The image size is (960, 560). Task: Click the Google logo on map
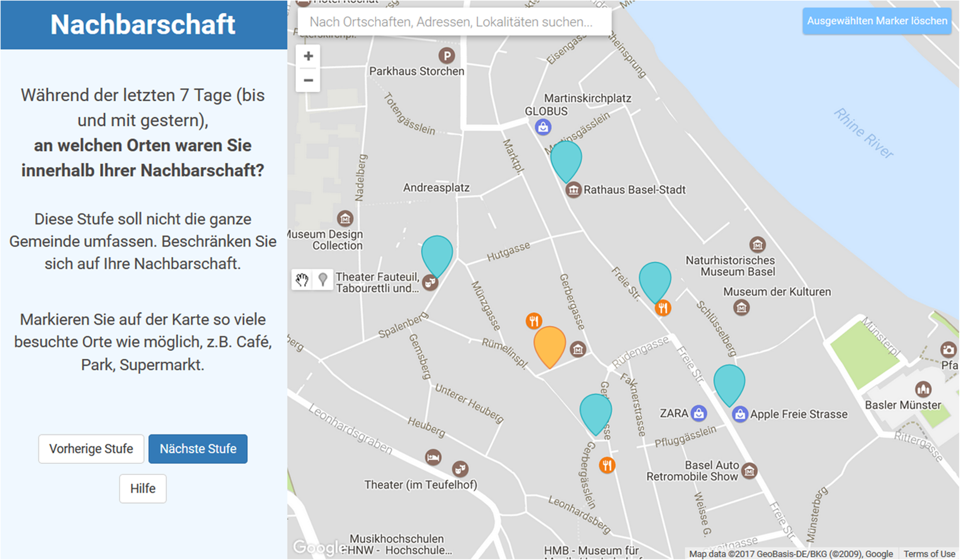click(319, 547)
